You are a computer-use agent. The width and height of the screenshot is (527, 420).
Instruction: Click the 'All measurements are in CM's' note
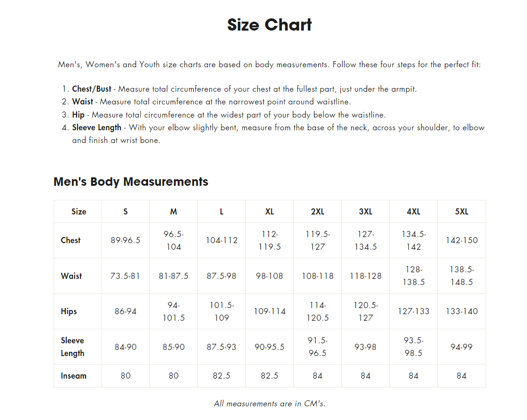coord(269,404)
